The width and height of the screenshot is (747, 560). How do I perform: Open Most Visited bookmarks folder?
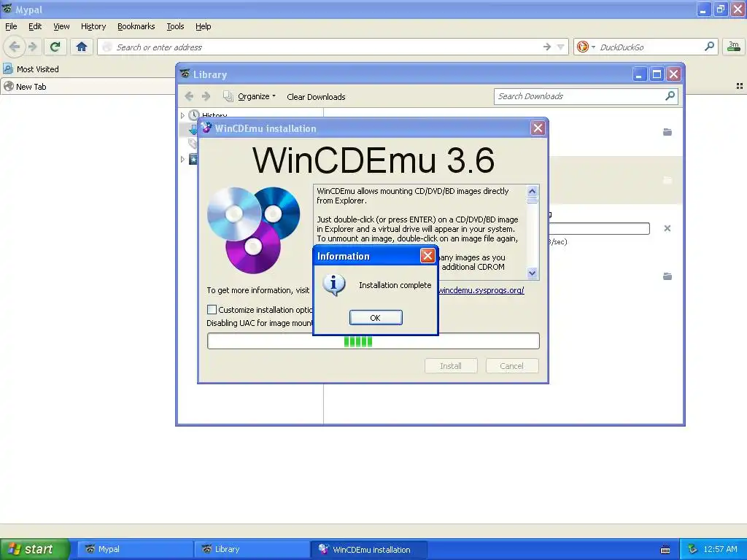click(x=31, y=69)
